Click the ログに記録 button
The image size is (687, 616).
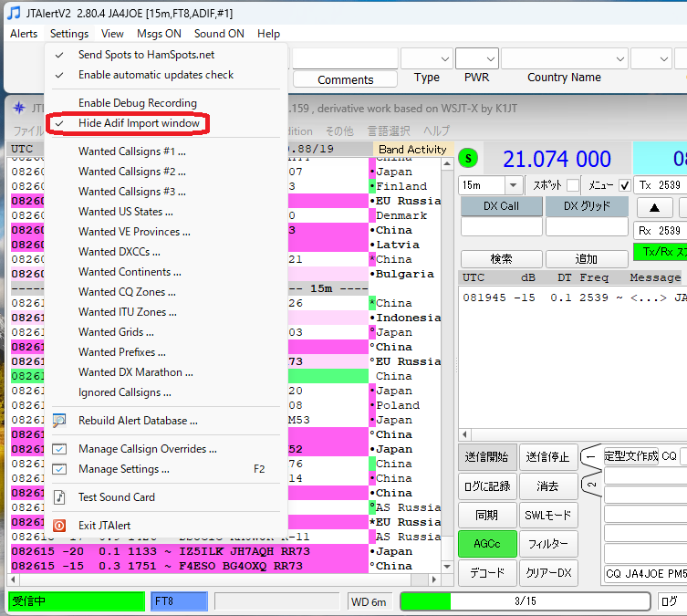(487, 486)
